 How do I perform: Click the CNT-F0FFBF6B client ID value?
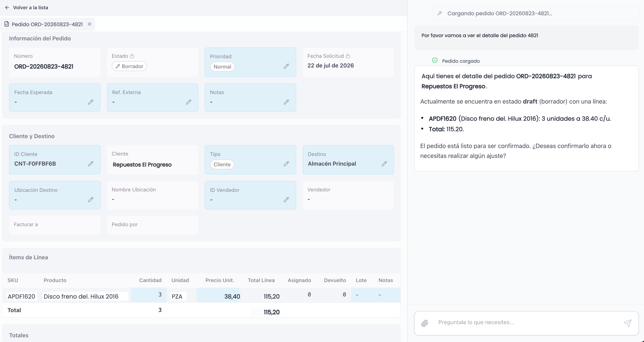pos(35,164)
